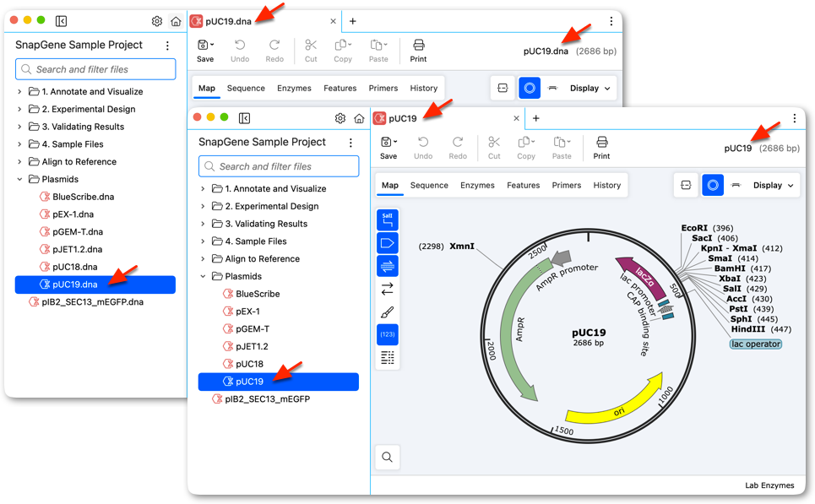This screenshot has width=815, height=504.
Task: Click Paste in front window toolbar
Action: tap(562, 148)
